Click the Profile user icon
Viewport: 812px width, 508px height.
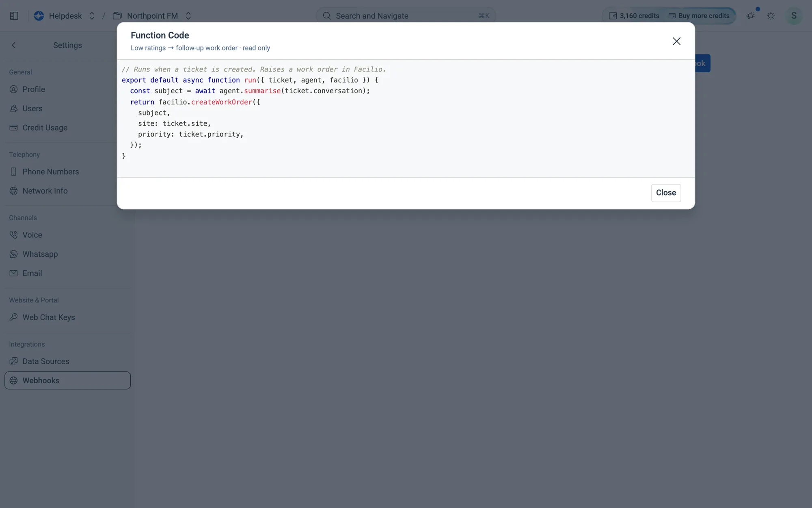(14, 89)
